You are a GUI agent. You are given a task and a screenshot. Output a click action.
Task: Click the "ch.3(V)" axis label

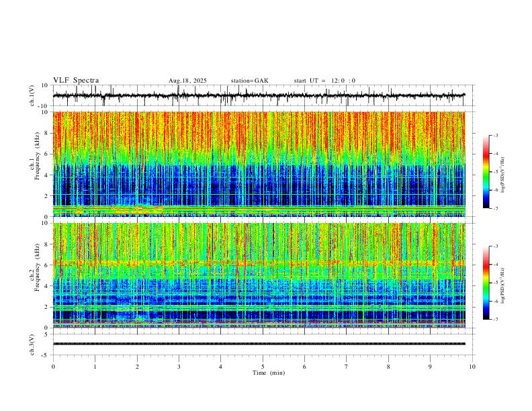(x=32, y=345)
